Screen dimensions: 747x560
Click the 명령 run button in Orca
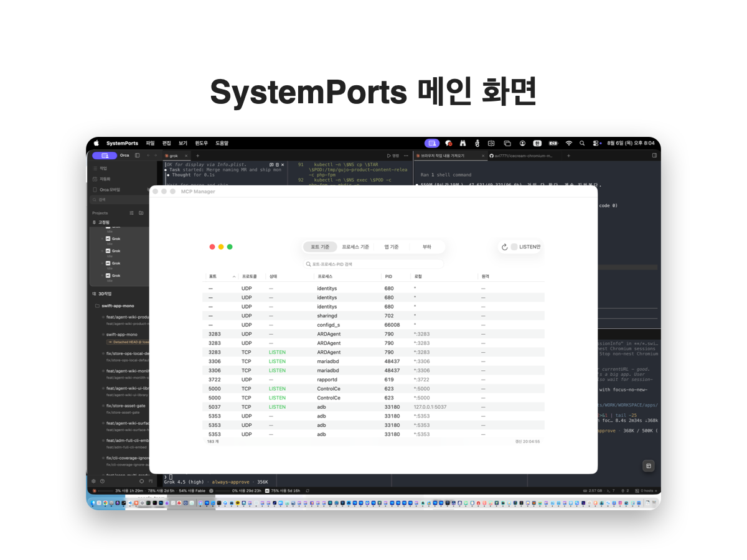393,156
